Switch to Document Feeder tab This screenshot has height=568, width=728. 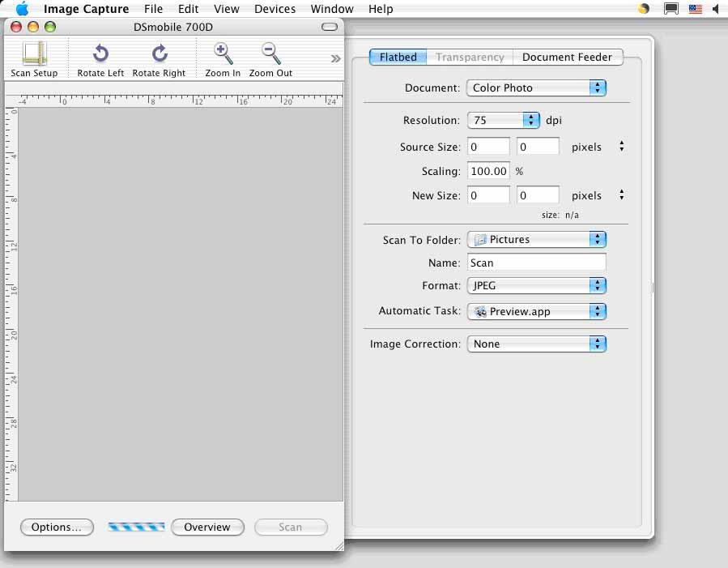[567, 58]
